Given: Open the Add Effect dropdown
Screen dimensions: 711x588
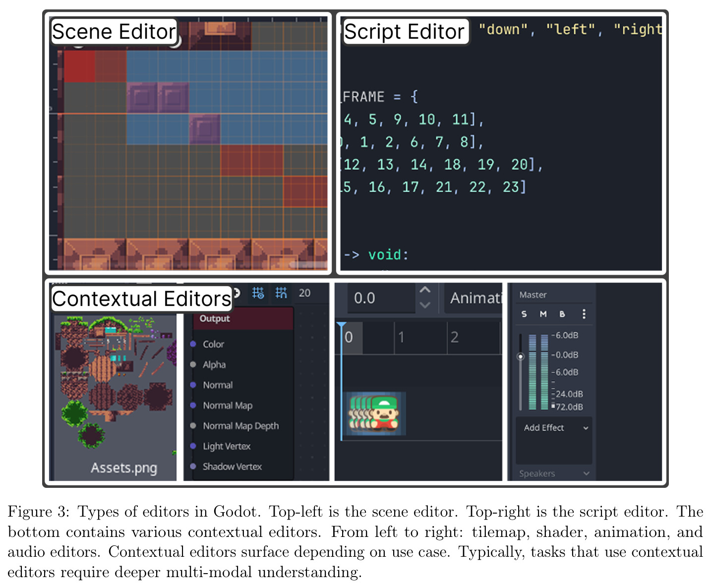Looking at the screenshot, I should (554, 428).
